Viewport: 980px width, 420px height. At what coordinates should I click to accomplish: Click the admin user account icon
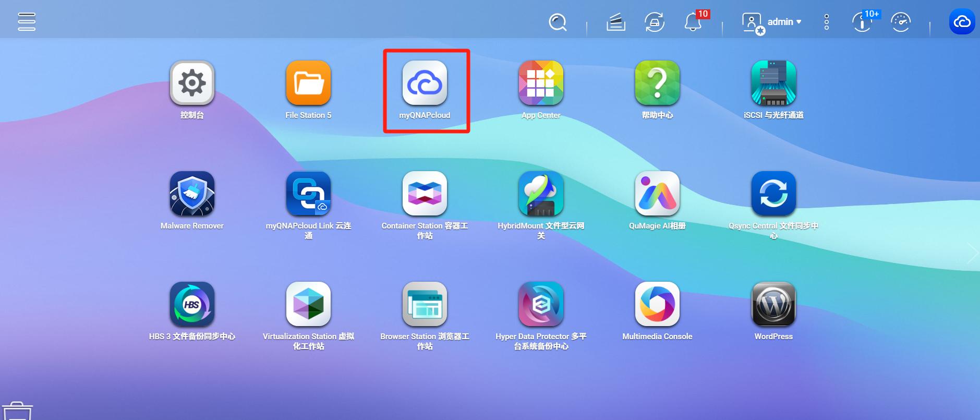(753, 23)
